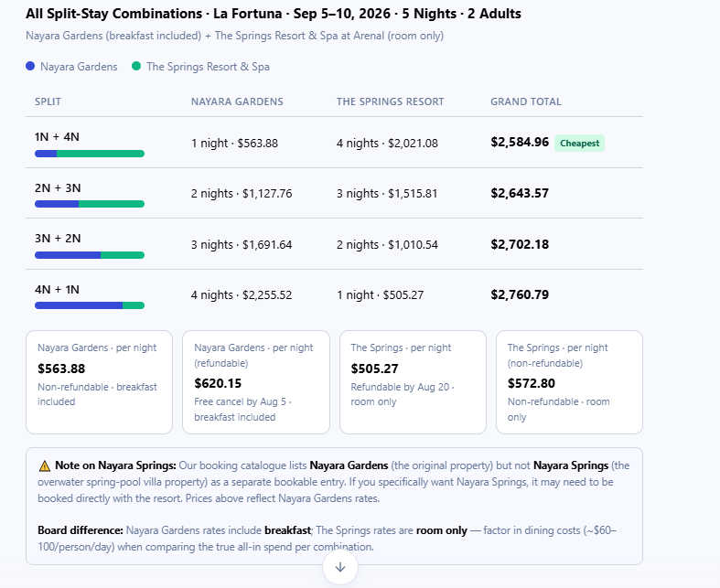Click the 1N + 4N split label

click(57, 137)
